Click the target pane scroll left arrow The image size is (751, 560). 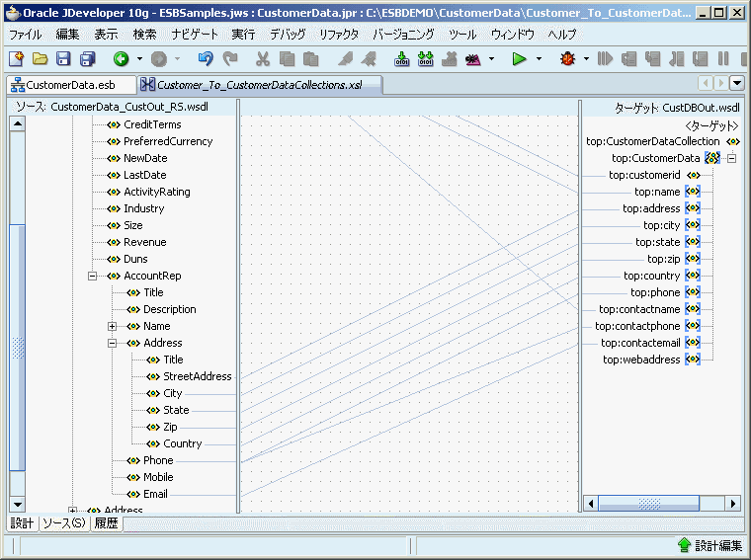click(591, 504)
